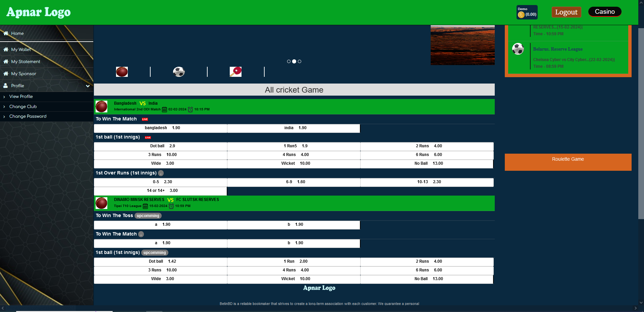Open the Casino button
Viewport: 644px width, 312px height.
[605, 12]
